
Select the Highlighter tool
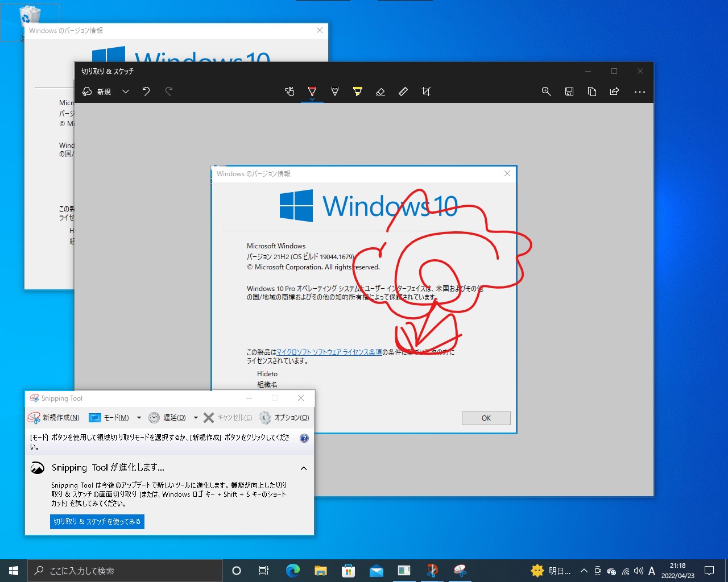pyautogui.click(x=357, y=91)
